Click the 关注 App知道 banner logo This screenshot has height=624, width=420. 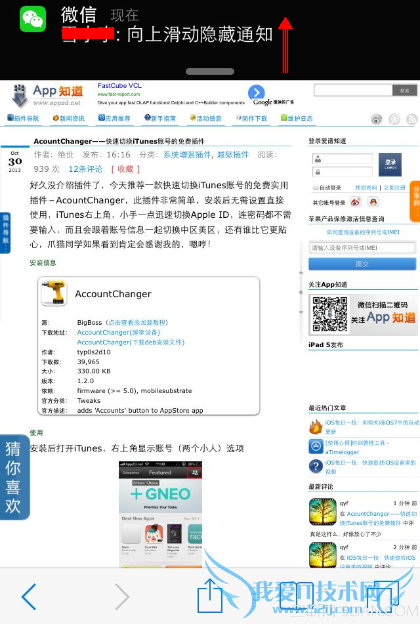(384, 318)
